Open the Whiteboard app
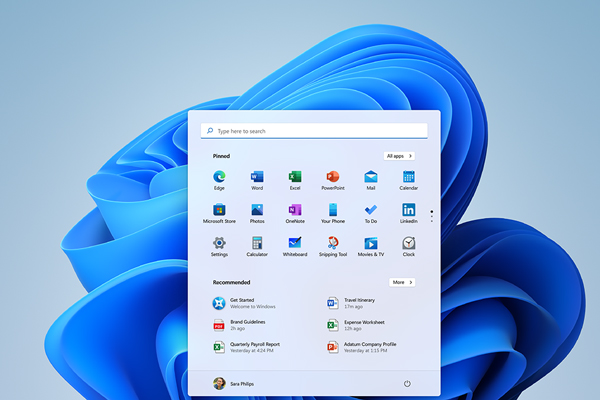600x400 pixels. tap(295, 243)
